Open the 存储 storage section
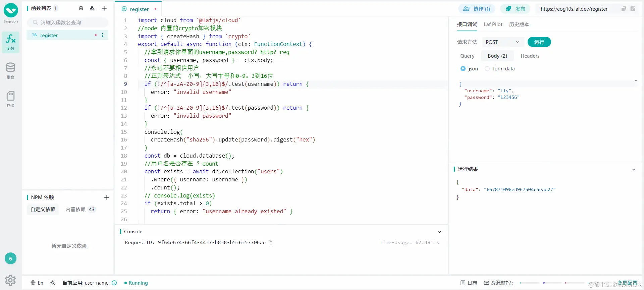The width and height of the screenshot is (644, 290). point(10,99)
